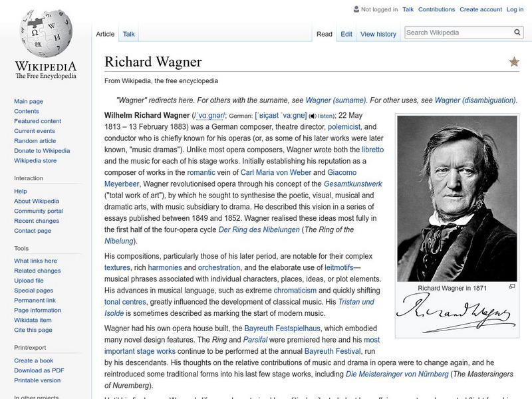Open the Bayreuth Festspielhaus link

point(282,329)
